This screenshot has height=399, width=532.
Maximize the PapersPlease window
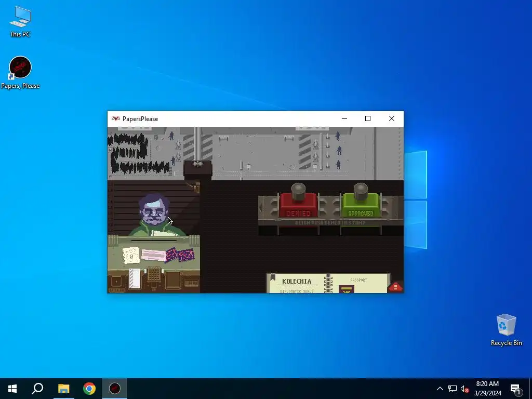tap(368, 118)
